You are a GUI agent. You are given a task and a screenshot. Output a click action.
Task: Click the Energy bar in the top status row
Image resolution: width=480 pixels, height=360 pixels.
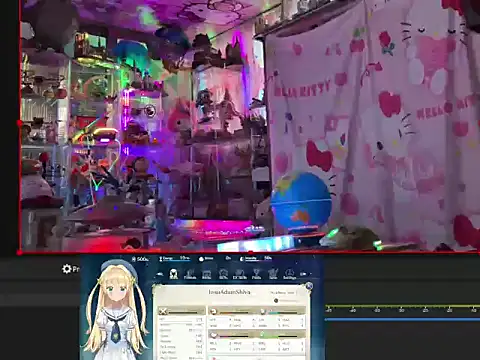coord(175,258)
